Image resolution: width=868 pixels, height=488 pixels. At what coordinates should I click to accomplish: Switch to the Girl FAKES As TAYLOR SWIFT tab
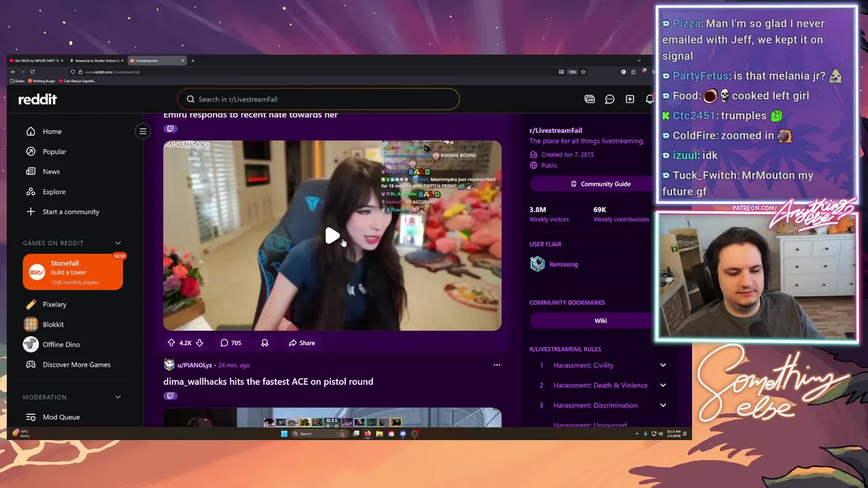[35, 60]
